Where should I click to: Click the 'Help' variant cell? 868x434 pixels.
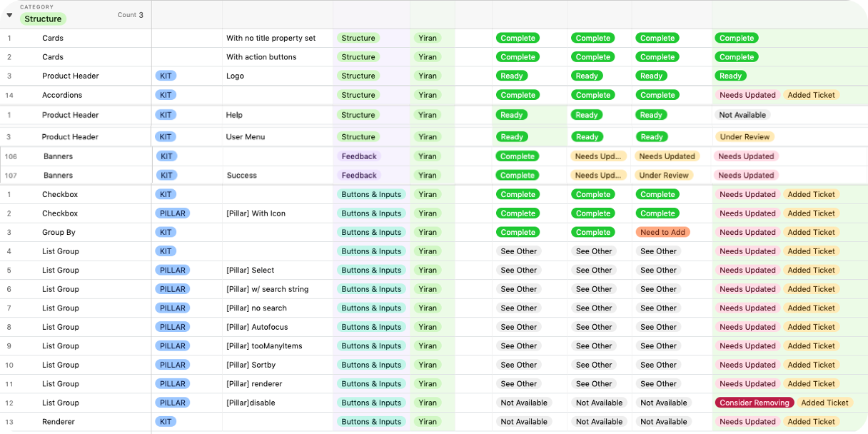pos(278,115)
